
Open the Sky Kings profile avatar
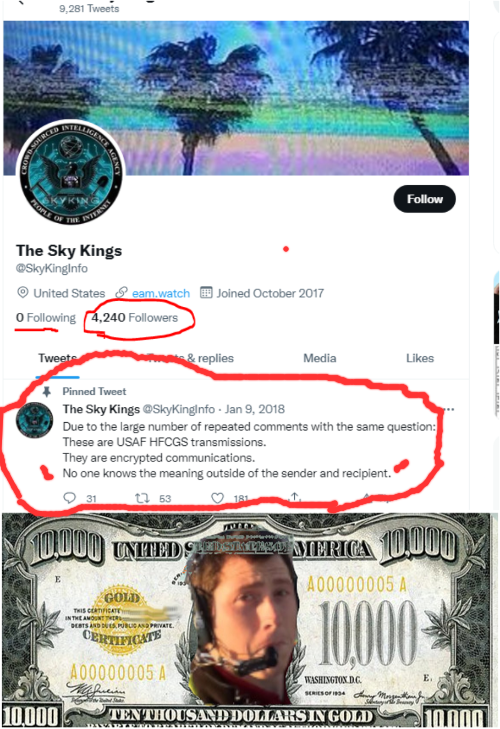coord(70,173)
